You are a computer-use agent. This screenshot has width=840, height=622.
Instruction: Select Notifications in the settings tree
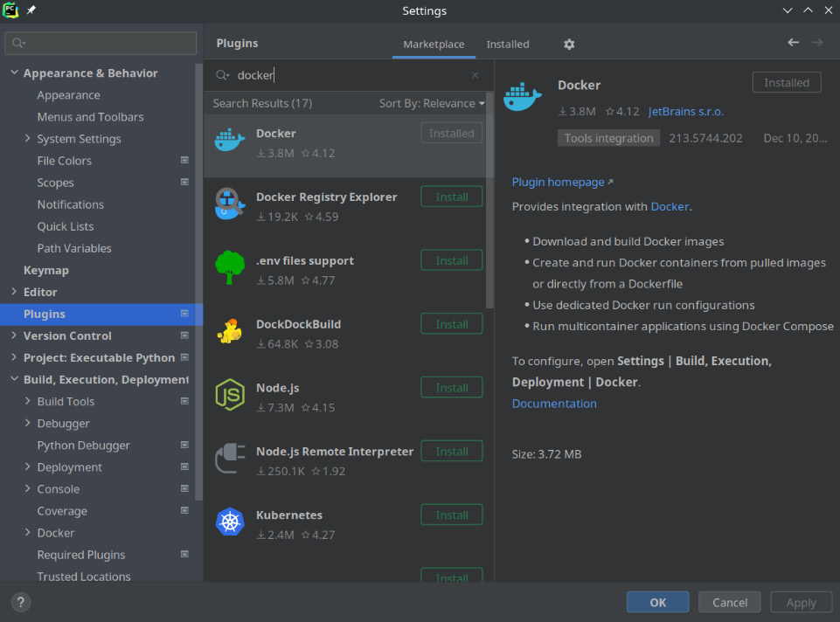click(x=71, y=204)
